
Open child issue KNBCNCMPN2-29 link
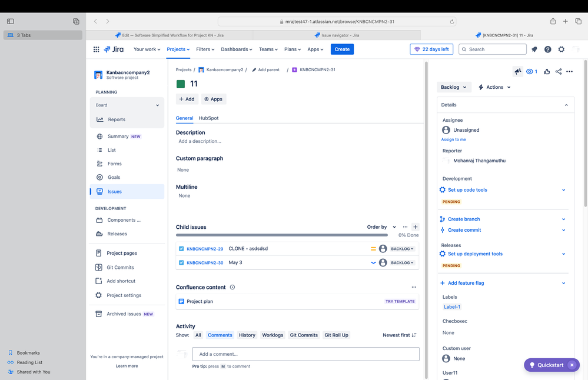pyautogui.click(x=205, y=248)
